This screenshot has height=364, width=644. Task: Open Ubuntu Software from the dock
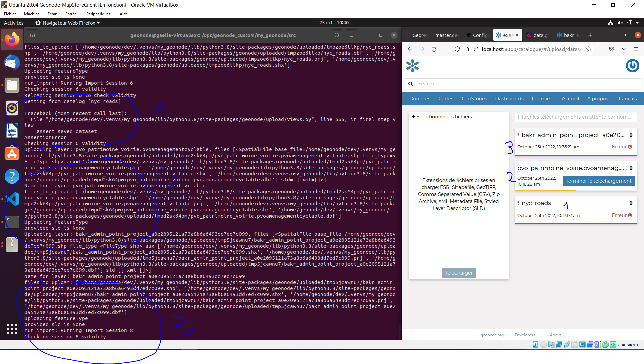click(12, 153)
